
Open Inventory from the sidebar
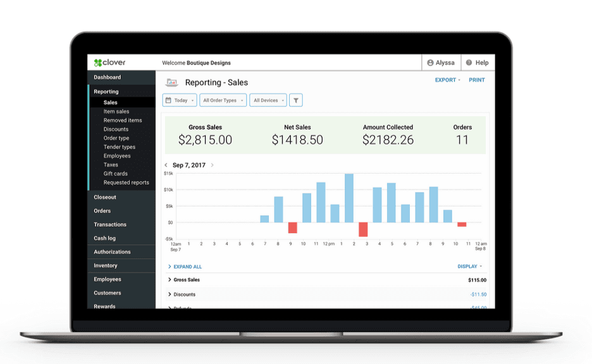coord(106,265)
